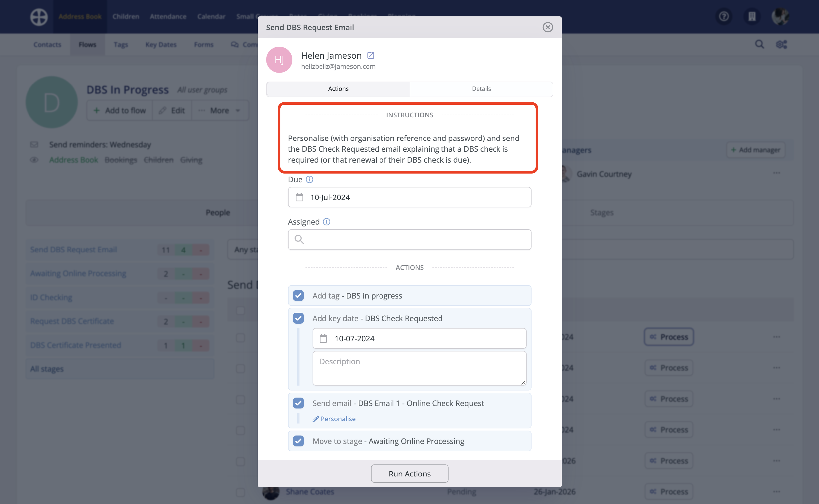Click the Assigned info icon
819x504 pixels.
(327, 222)
